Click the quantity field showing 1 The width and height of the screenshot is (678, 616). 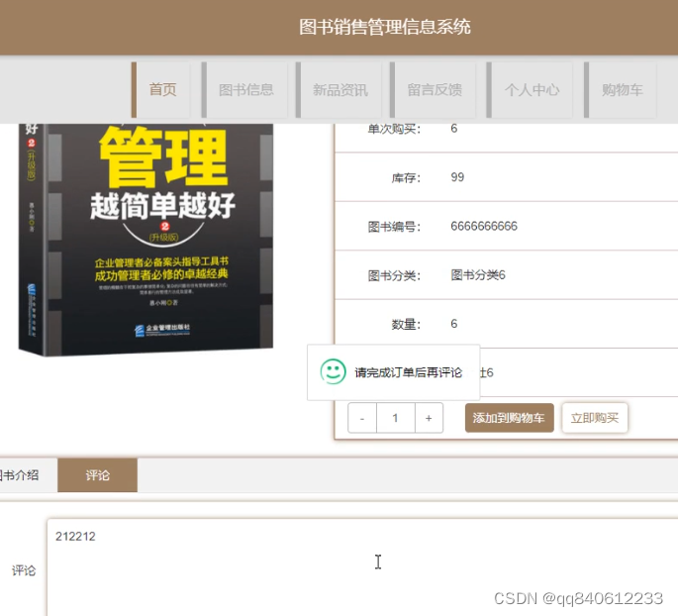(x=396, y=418)
